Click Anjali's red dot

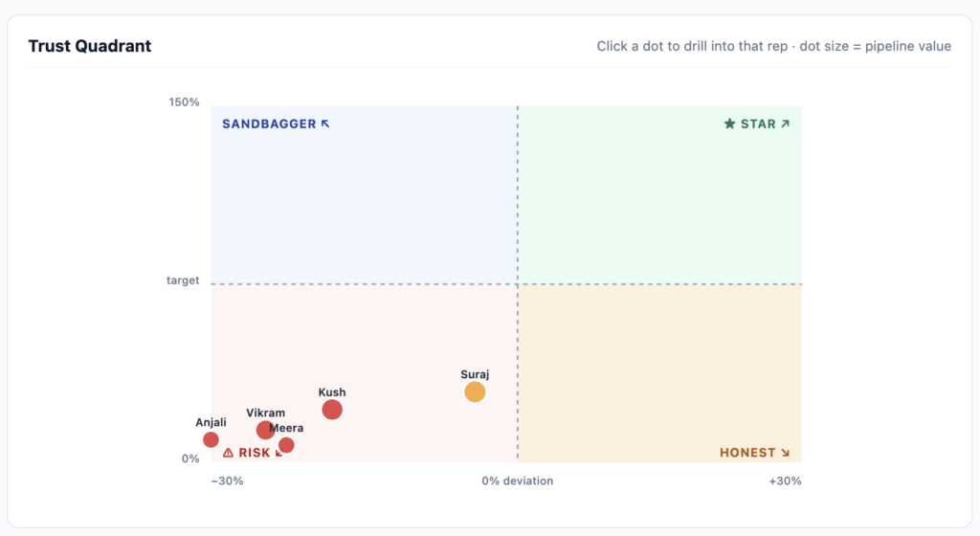(x=212, y=439)
